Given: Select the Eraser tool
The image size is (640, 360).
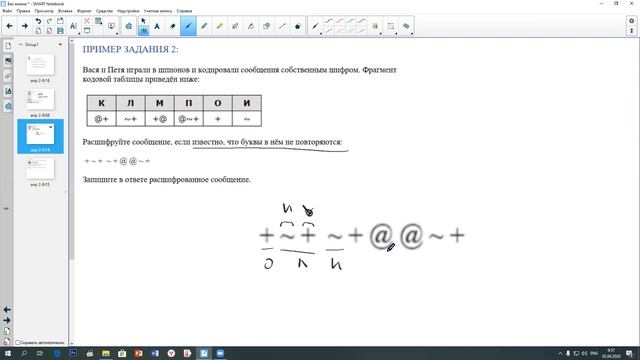Looking at the screenshot, I should click(173, 26).
